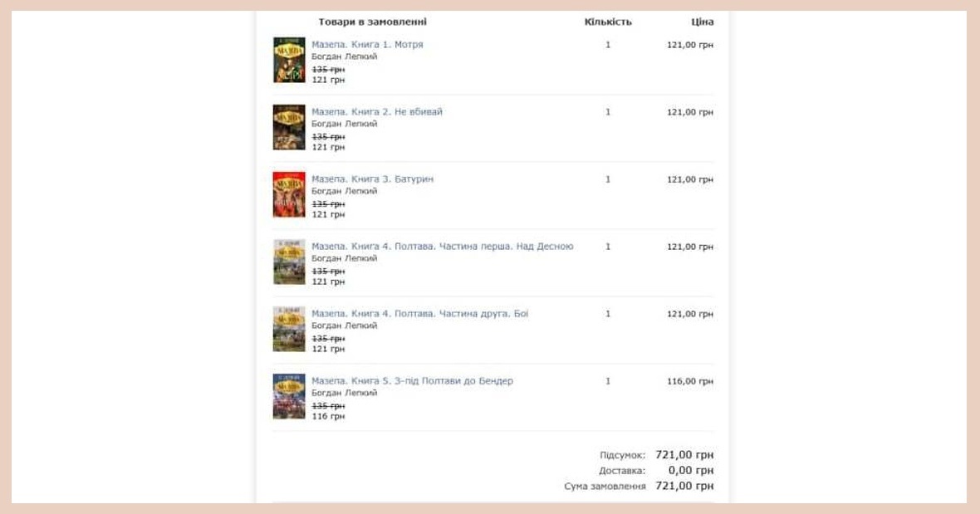Viewport: 980px width, 514px height.
Task: Click the Над Десною book cover thumbnail
Action: [x=289, y=262]
